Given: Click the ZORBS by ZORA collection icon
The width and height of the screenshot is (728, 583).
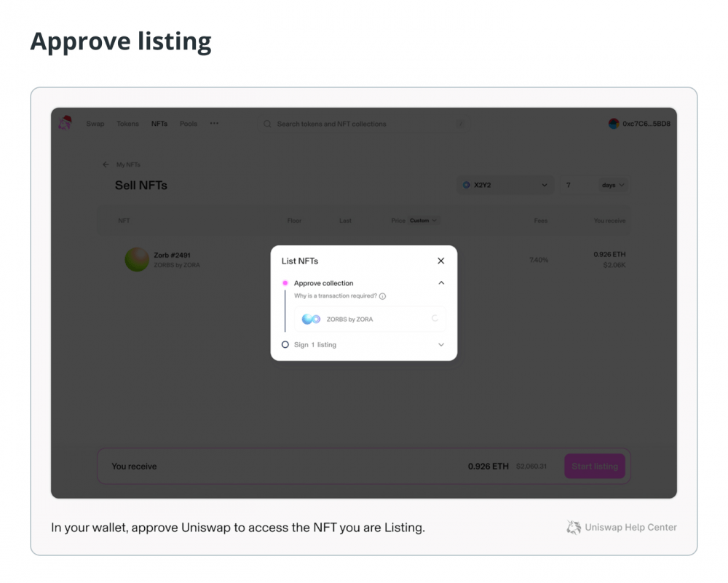Looking at the screenshot, I should 311,320.
